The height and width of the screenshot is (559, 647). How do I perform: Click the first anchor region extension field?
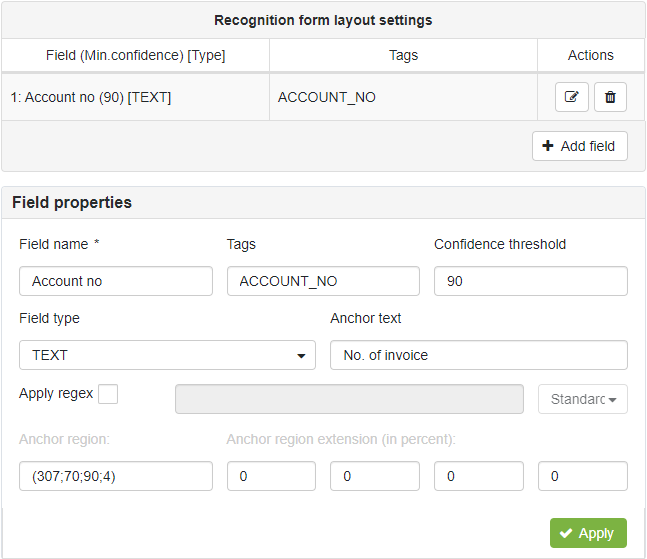(271, 476)
